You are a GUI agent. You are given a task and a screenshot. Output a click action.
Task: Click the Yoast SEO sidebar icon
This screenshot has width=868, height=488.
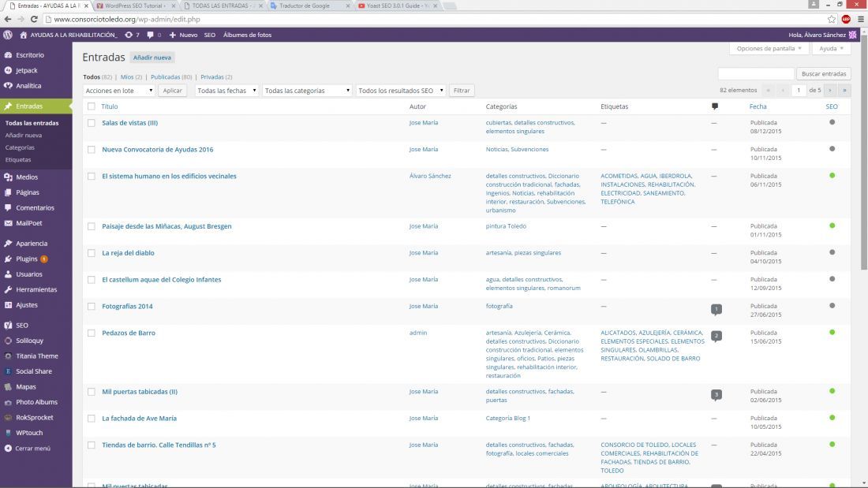coord(8,326)
